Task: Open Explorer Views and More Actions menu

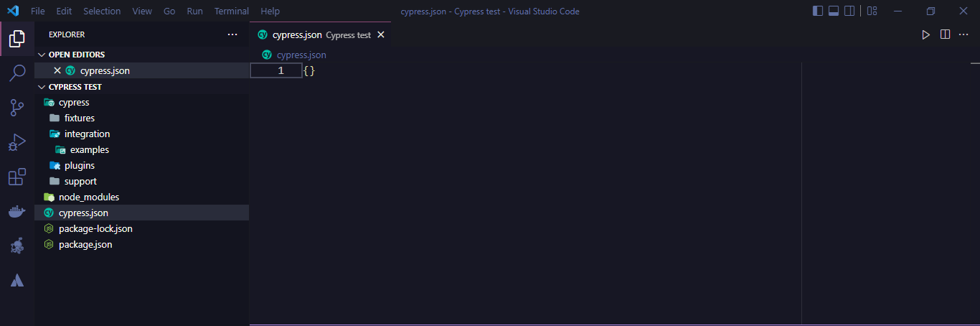Action: point(232,34)
